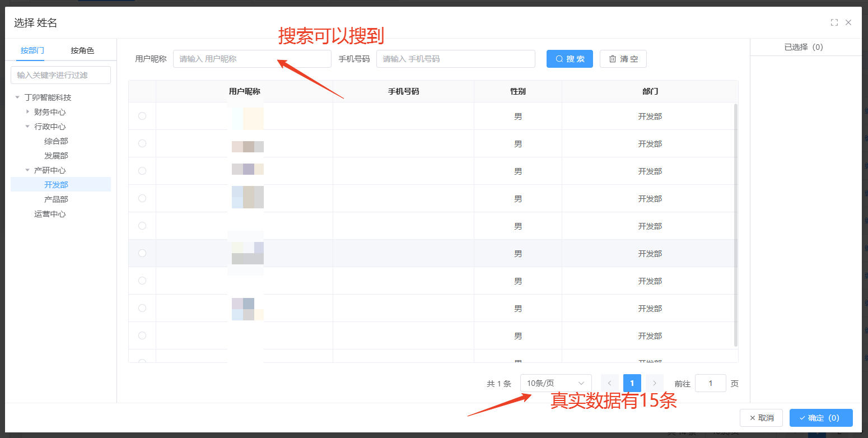Select the sixth row radio button
Image resolution: width=868 pixels, height=438 pixels.
point(142,253)
